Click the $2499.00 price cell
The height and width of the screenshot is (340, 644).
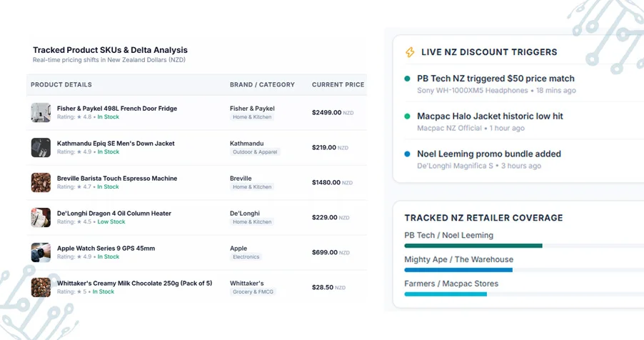pos(333,113)
